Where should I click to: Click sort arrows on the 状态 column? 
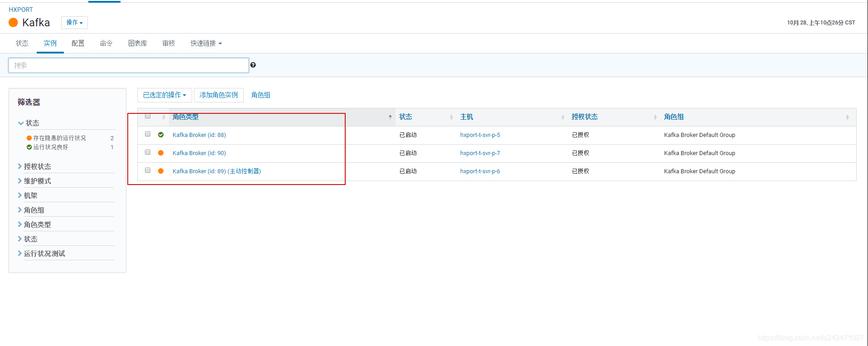point(451,117)
